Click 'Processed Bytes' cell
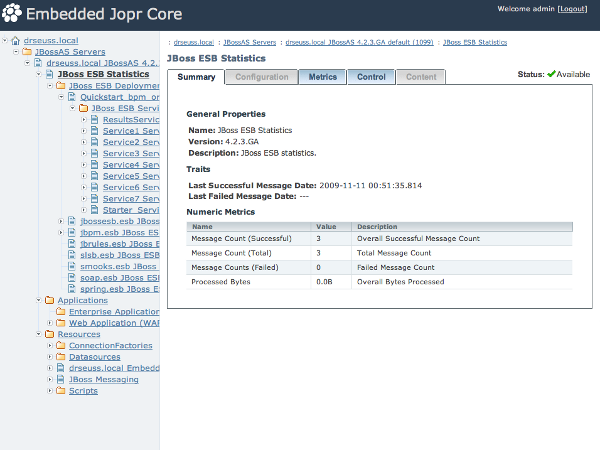Screen dimensions: 600x450 coord(220,282)
